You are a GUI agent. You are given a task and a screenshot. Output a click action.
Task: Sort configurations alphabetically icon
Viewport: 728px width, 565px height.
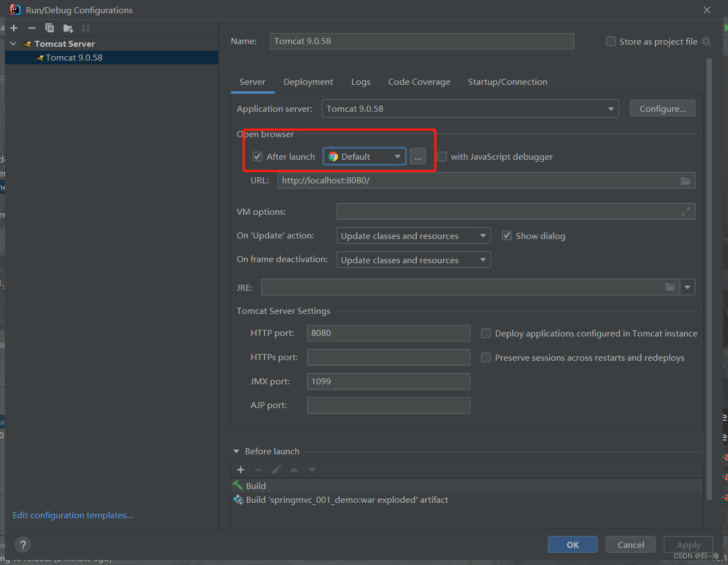(85, 28)
